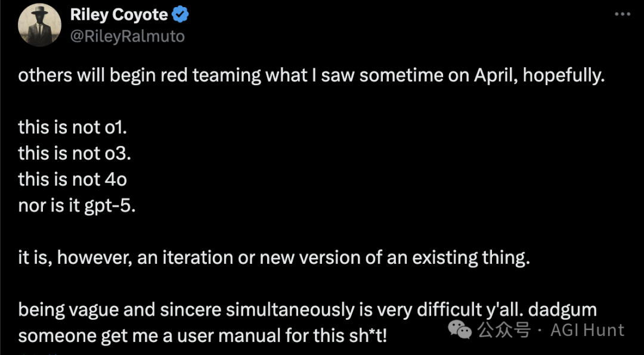Click the line starting "others will begin"

pyautogui.click(x=311, y=76)
